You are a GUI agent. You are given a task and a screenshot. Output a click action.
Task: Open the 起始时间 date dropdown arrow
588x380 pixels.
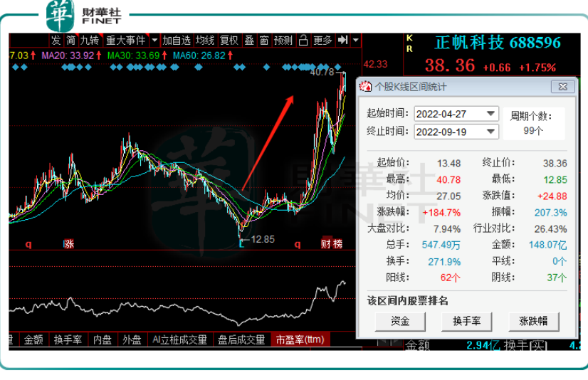(490, 114)
